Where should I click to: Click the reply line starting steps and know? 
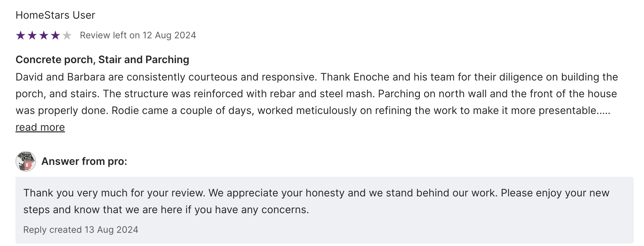166,210
